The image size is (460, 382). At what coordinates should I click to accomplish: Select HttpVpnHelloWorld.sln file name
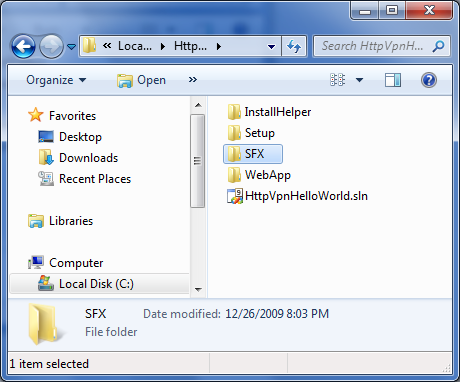pyautogui.click(x=306, y=196)
